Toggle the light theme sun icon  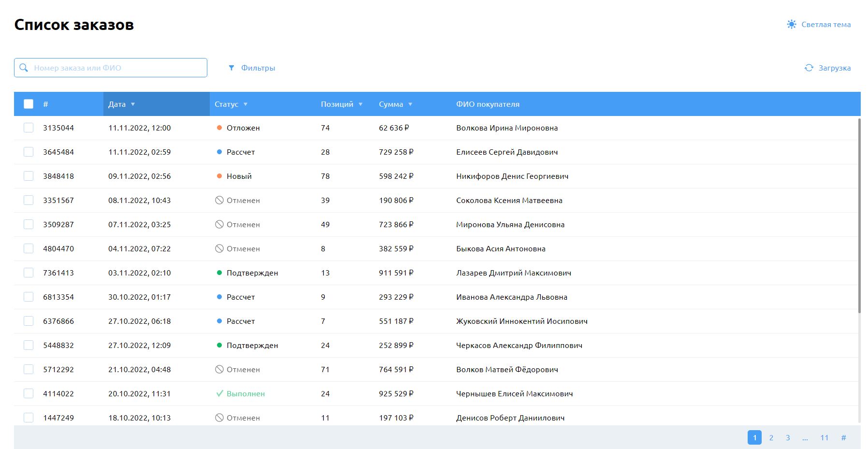[792, 24]
